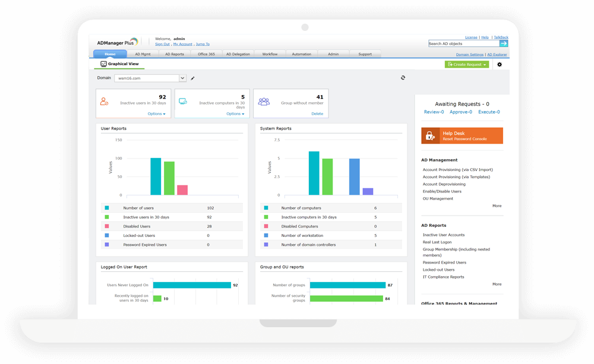594x364 pixels.
Task: Click More under AD Reports
Action: (x=497, y=284)
